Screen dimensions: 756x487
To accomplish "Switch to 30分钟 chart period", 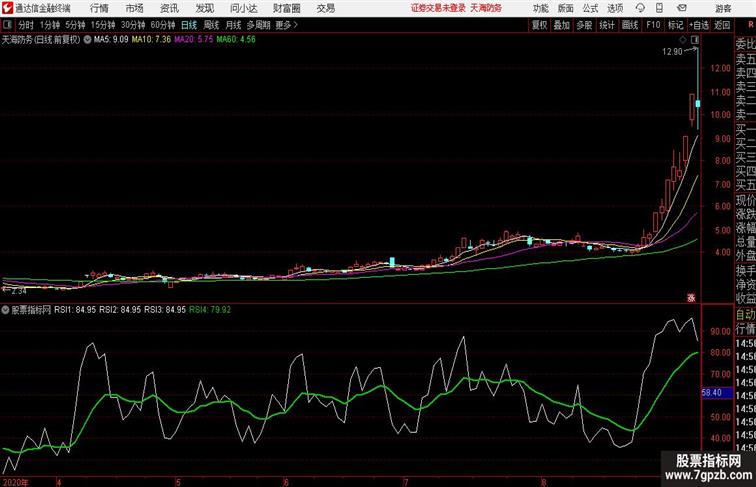I will tap(133, 25).
